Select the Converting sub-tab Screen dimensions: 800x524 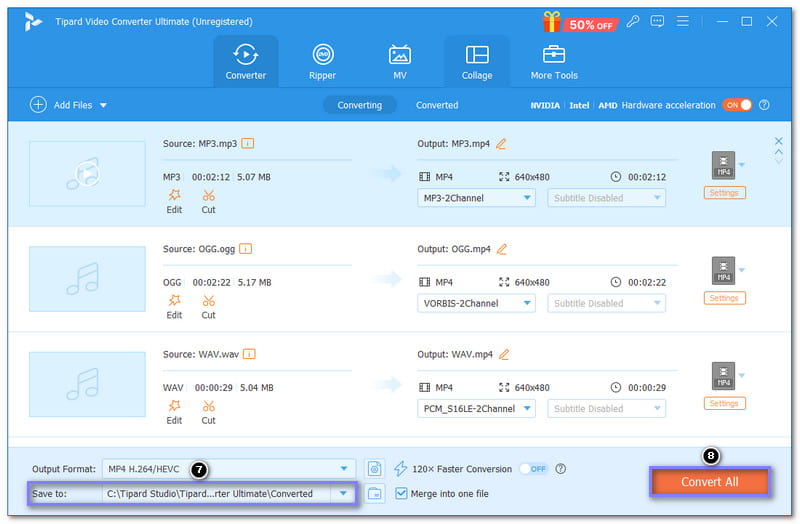[360, 105]
